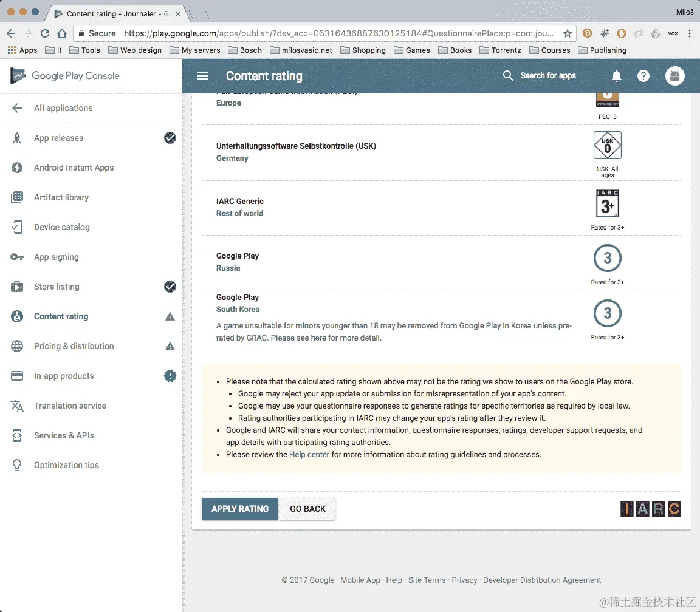Image resolution: width=700 pixels, height=612 pixels.
Task: Open the Tools bookmark folder
Action: pos(85,50)
